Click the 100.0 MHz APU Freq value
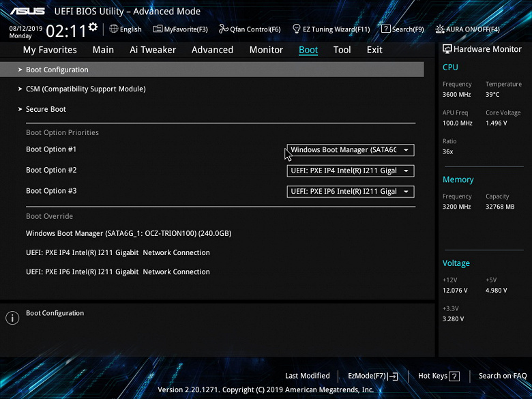Image resolution: width=532 pixels, height=399 pixels. point(458,123)
